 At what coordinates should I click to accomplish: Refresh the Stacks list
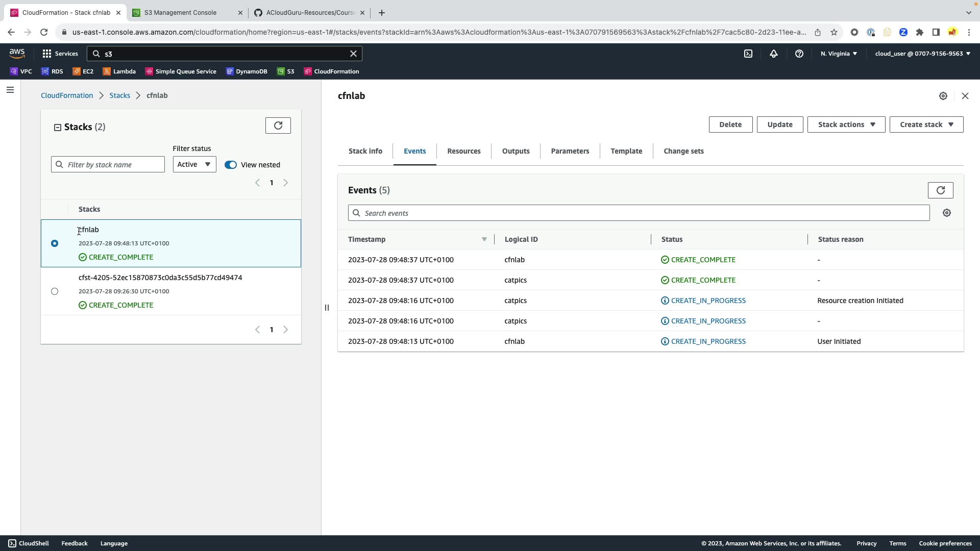[x=278, y=126]
